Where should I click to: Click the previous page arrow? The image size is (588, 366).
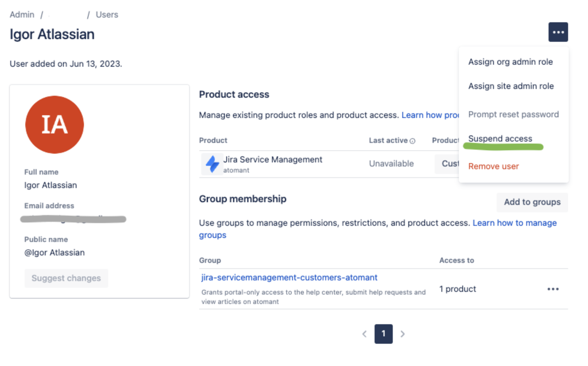(364, 334)
